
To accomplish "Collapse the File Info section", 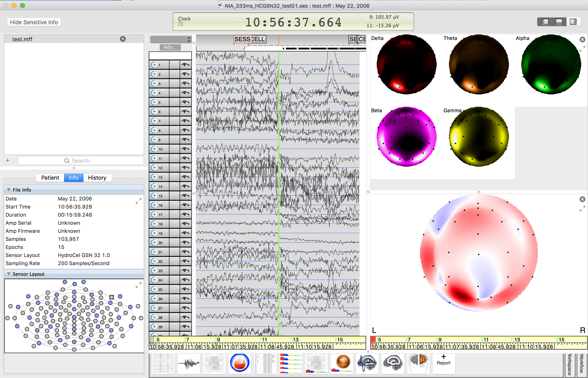I will pyautogui.click(x=9, y=190).
